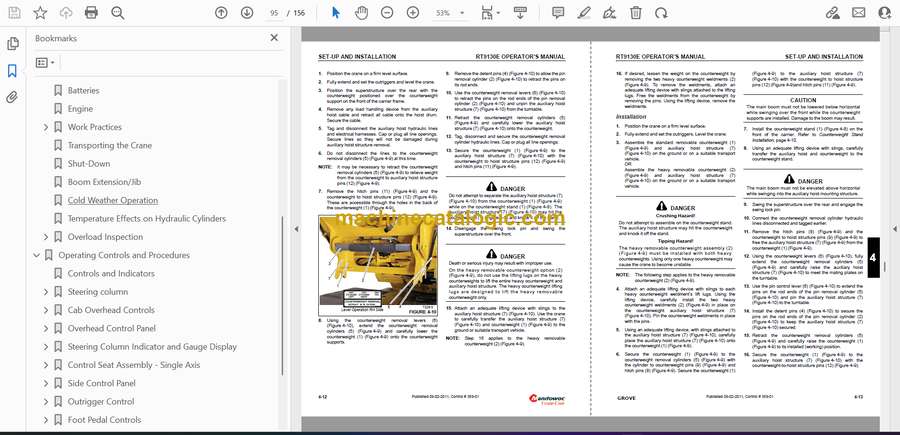The image size is (900, 435).
Task: Expand the Overload Inspection bookmark
Action: coord(46,236)
